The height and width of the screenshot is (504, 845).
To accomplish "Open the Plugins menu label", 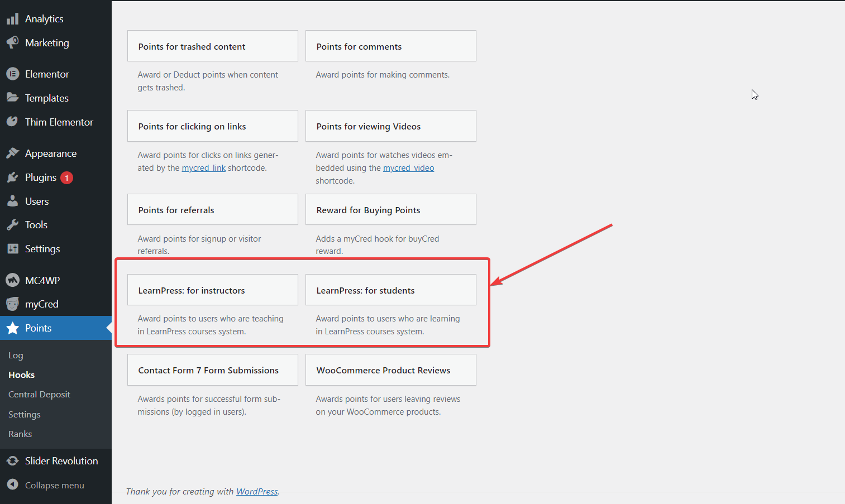I will 41,177.
